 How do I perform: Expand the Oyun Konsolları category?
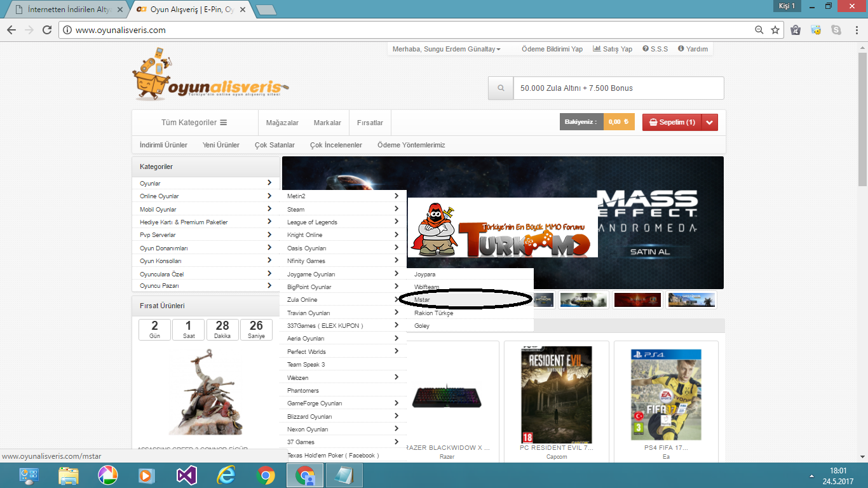coord(206,261)
